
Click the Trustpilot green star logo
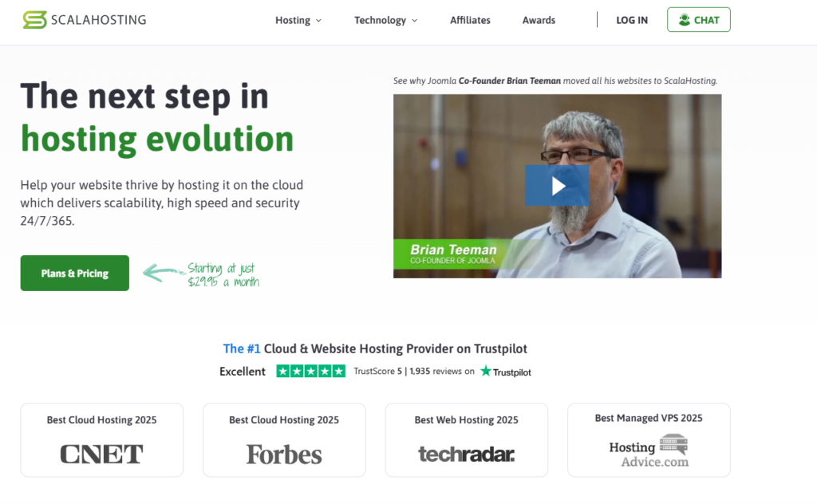click(x=486, y=371)
